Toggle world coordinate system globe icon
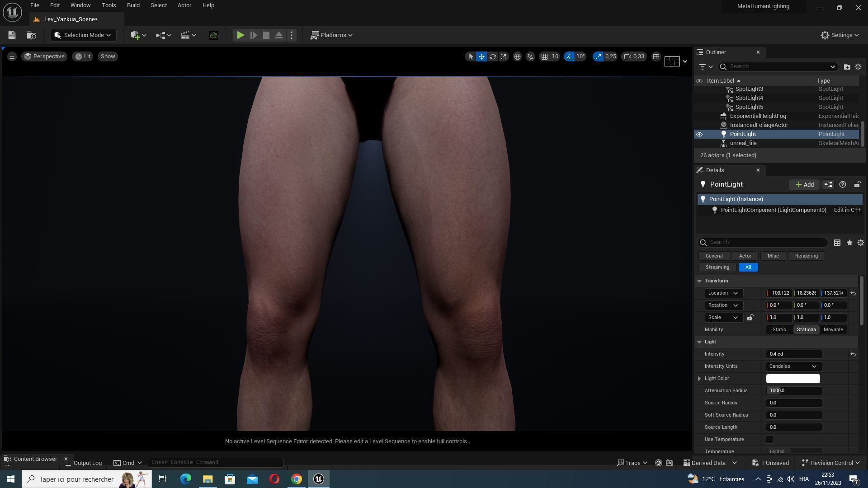The width and height of the screenshot is (868, 488). 517,56
